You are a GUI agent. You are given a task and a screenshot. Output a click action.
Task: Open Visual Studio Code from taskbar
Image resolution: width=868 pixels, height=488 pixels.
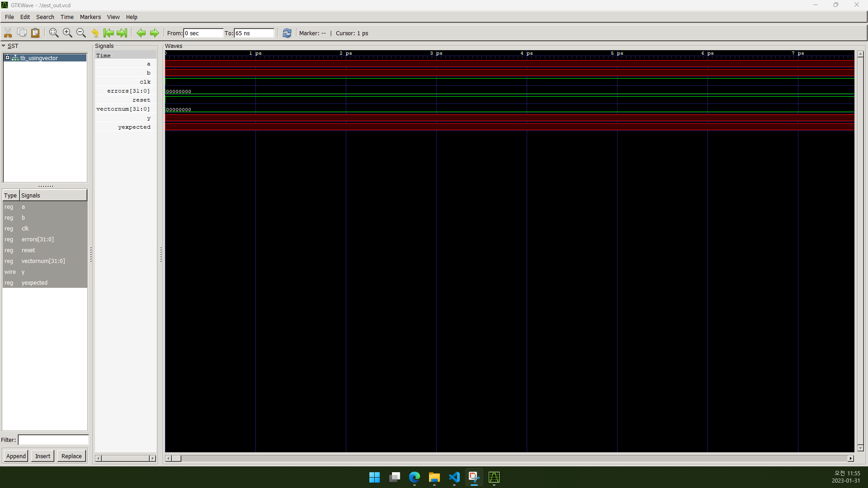[454, 477]
